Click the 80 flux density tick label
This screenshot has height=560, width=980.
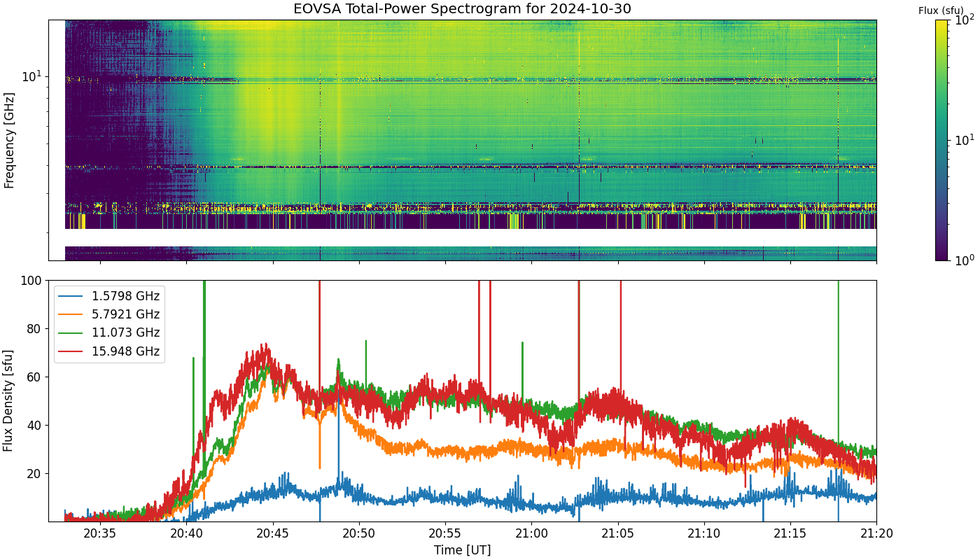(x=36, y=329)
